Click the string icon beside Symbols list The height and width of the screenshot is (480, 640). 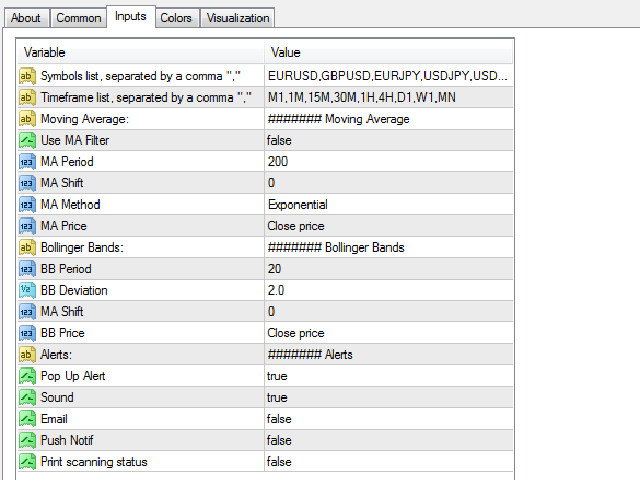coord(27,76)
